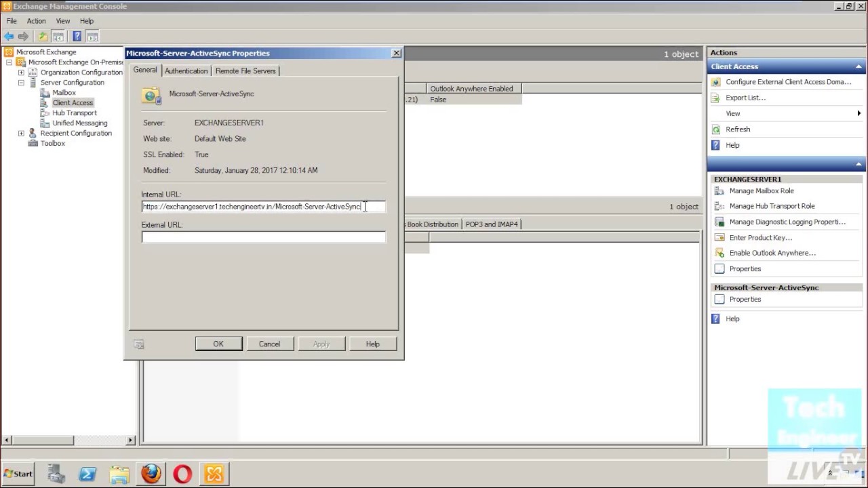The image size is (868, 488).
Task: Switch to the Authentication tab
Action: click(186, 71)
